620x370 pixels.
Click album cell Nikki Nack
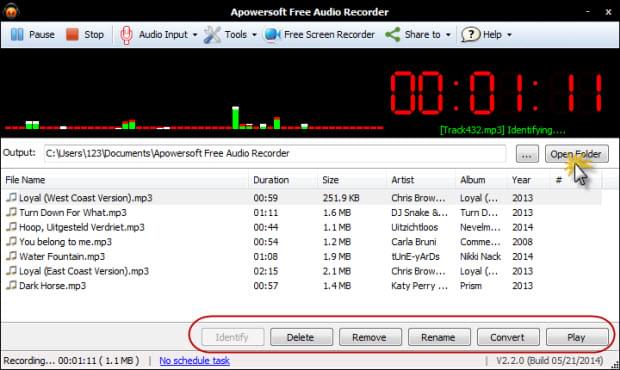(x=480, y=256)
